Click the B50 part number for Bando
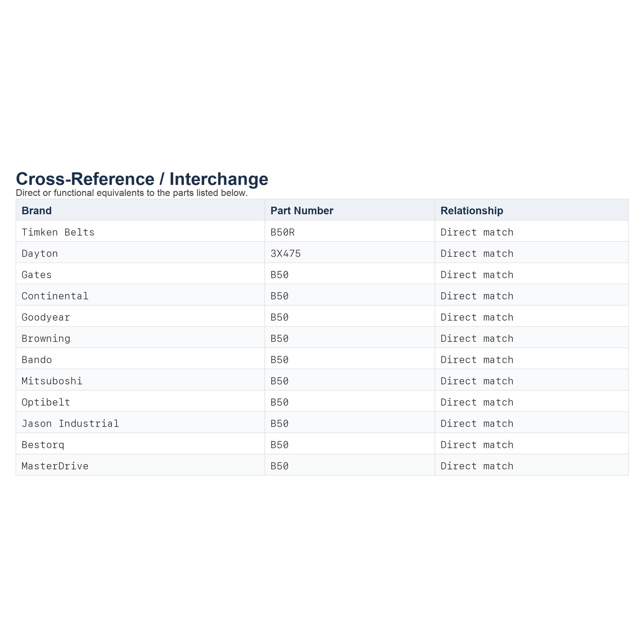 (280, 360)
